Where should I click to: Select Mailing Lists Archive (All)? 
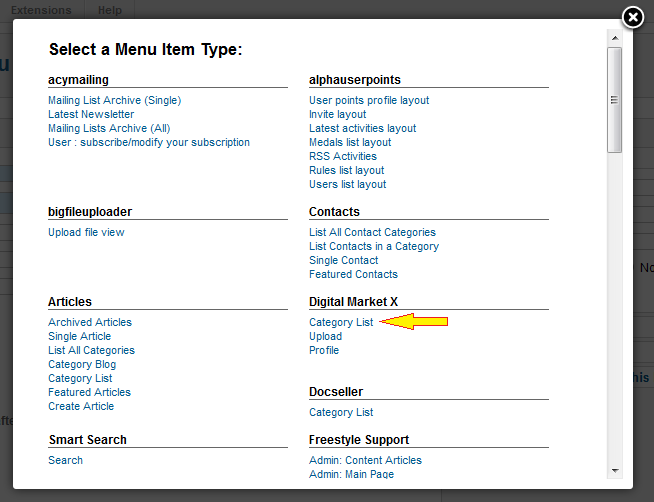109,128
